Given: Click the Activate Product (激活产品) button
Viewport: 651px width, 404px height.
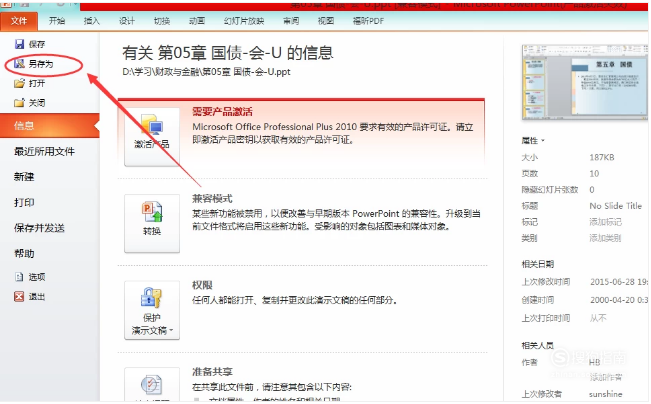Looking at the screenshot, I should pos(152,137).
